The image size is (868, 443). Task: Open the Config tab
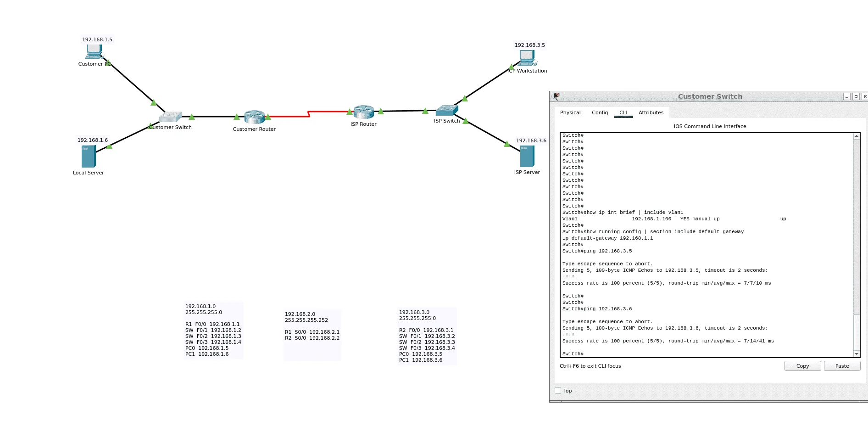pos(600,112)
